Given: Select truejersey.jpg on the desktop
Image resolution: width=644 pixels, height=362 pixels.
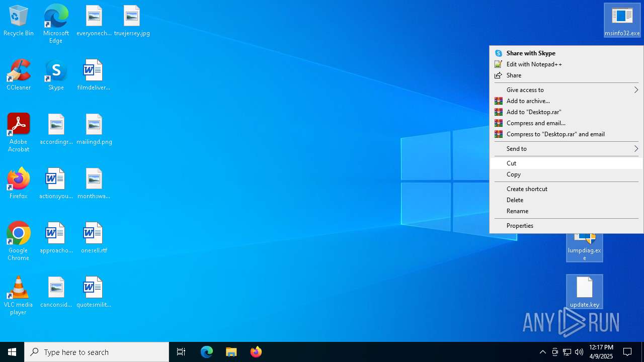Looking at the screenshot, I should [132, 21].
